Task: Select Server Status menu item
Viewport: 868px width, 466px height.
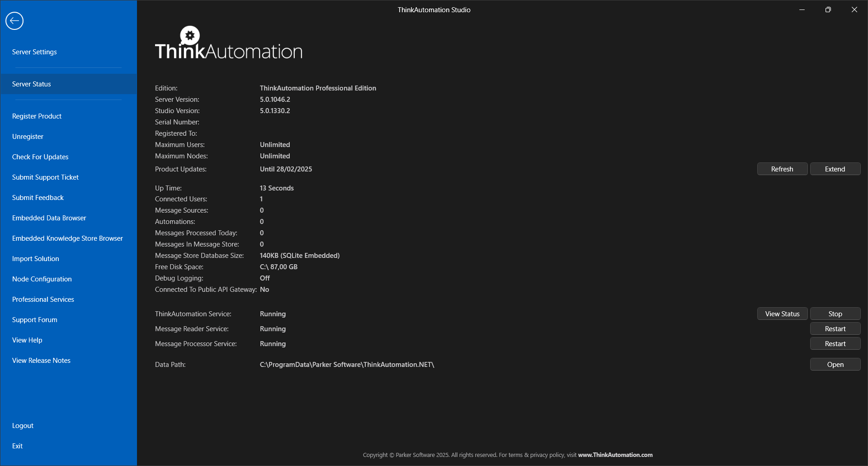Action: (68, 84)
